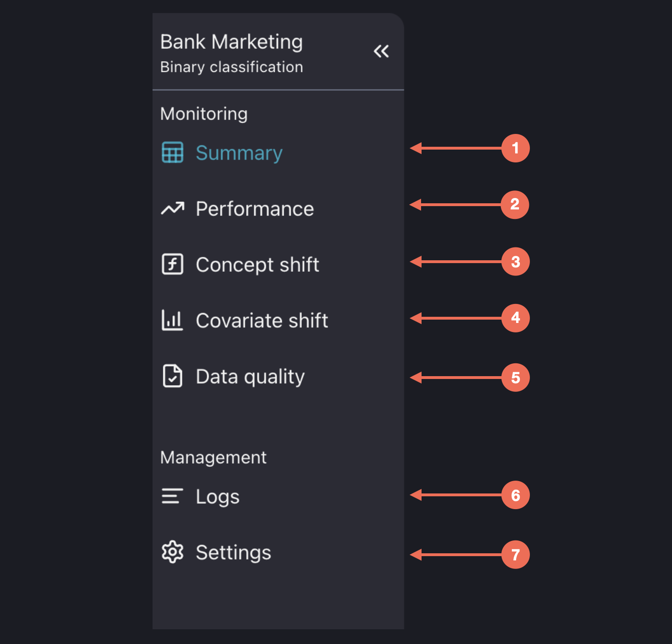Click annotation marker number 1

(516, 148)
